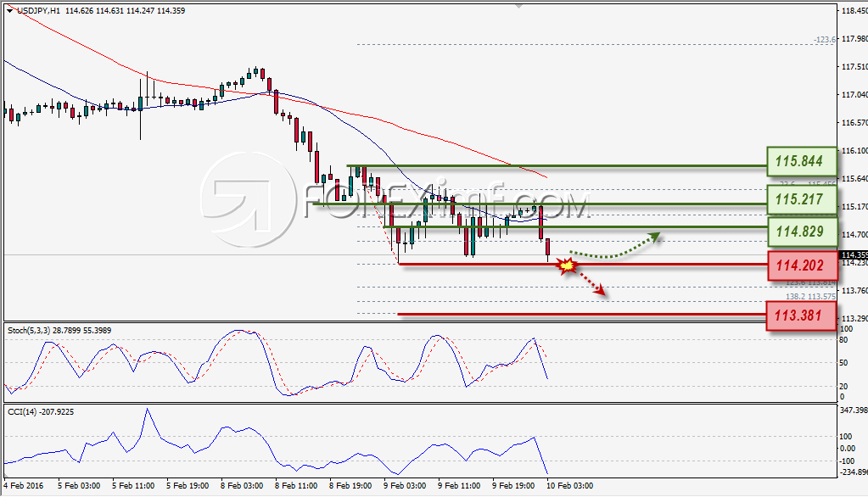868x497 pixels.
Task: Click the 9 Feb 11:00 time label
Action: 459,485
